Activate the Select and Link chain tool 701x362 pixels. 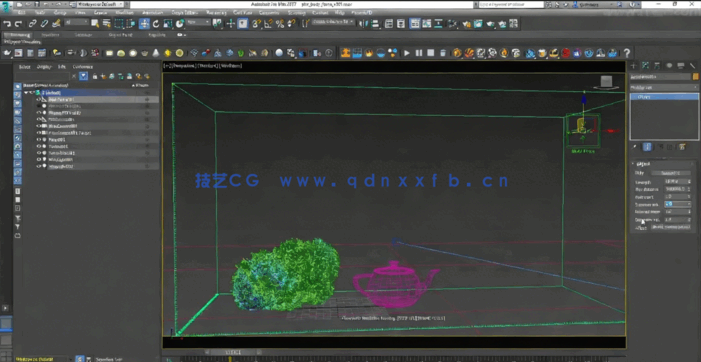tap(33, 24)
